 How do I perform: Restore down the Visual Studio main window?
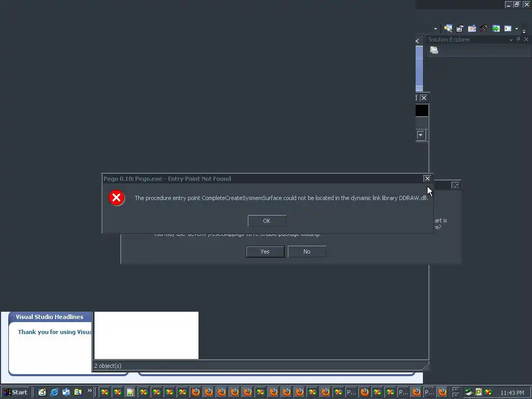[516, 4]
